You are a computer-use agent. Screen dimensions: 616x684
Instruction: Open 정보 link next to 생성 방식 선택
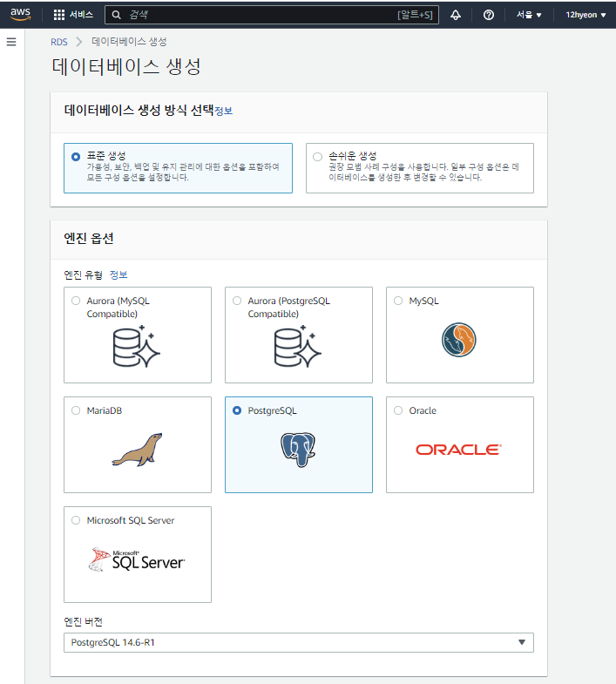tap(223, 111)
